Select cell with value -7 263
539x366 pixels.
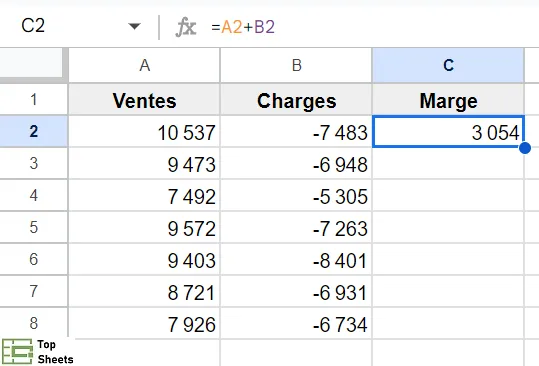click(296, 227)
